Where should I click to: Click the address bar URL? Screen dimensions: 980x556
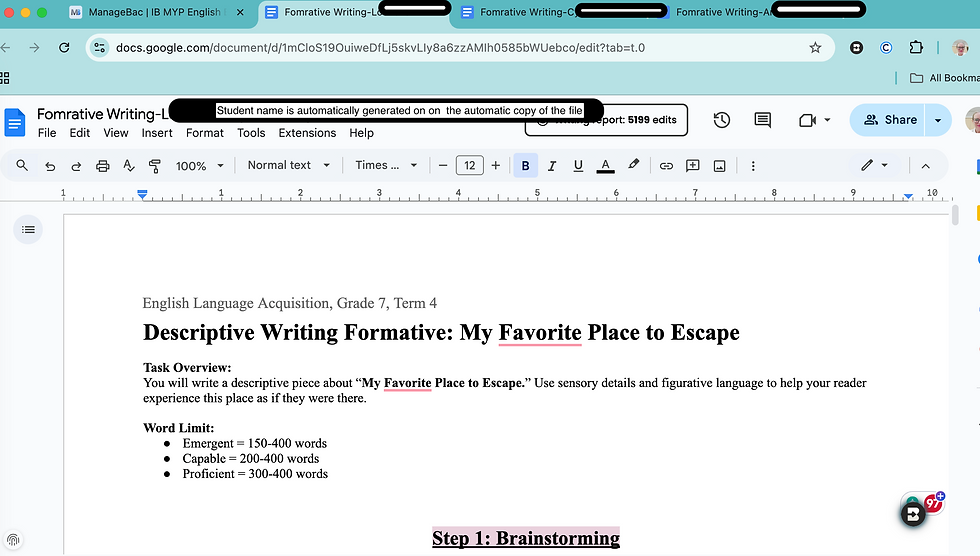coord(380,47)
